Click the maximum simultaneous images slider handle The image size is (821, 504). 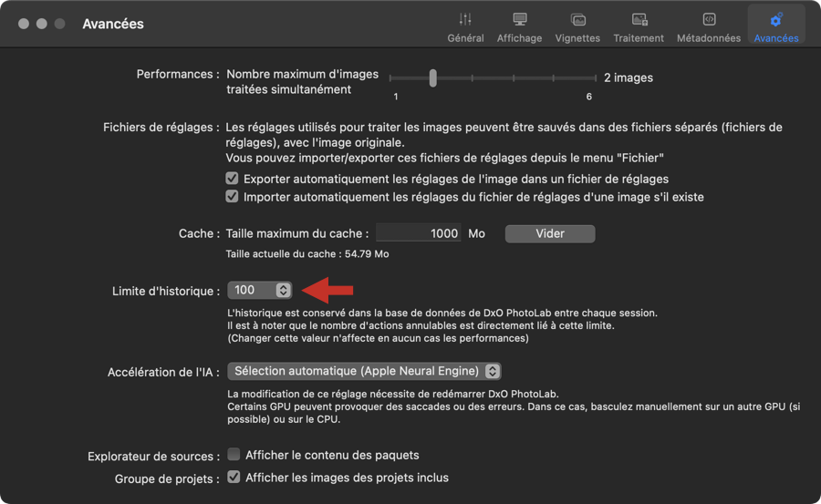pos(432,78)
